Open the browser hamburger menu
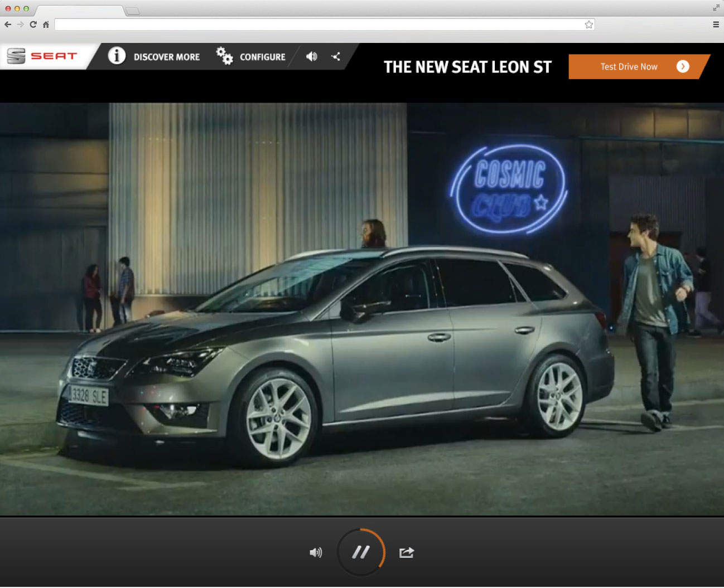The image size is (724, 588). pyautogui.click(x=716, y=25)
